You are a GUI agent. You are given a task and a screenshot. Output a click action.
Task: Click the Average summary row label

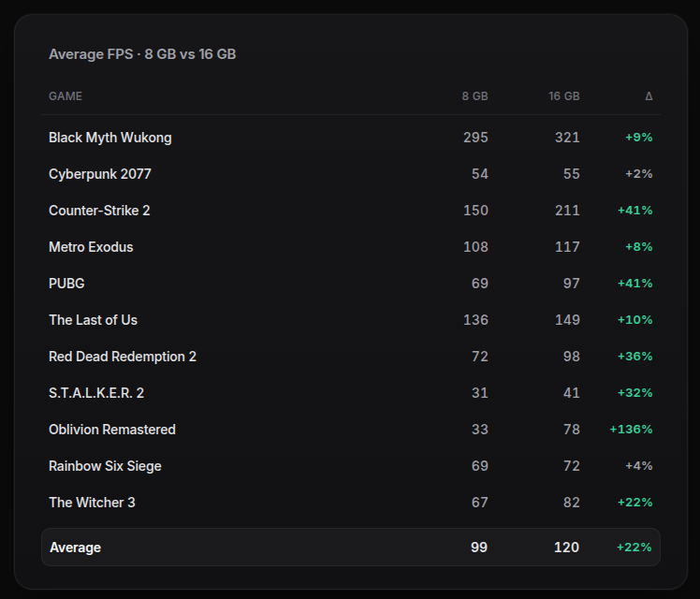click(x=75, y=548)
